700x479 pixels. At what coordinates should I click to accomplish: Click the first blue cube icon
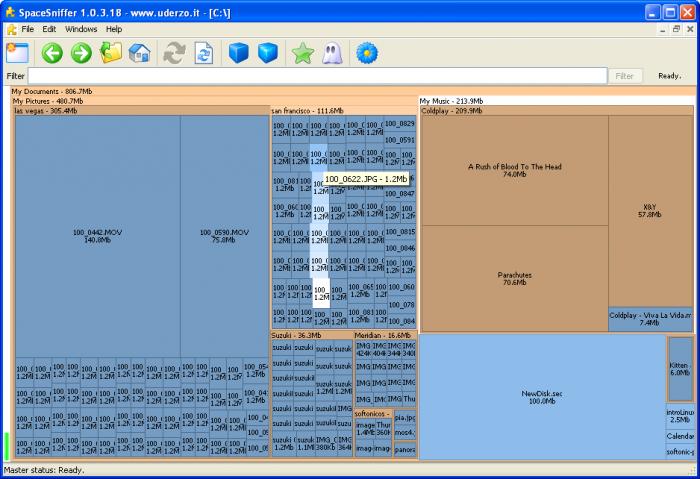click(238, 53)
